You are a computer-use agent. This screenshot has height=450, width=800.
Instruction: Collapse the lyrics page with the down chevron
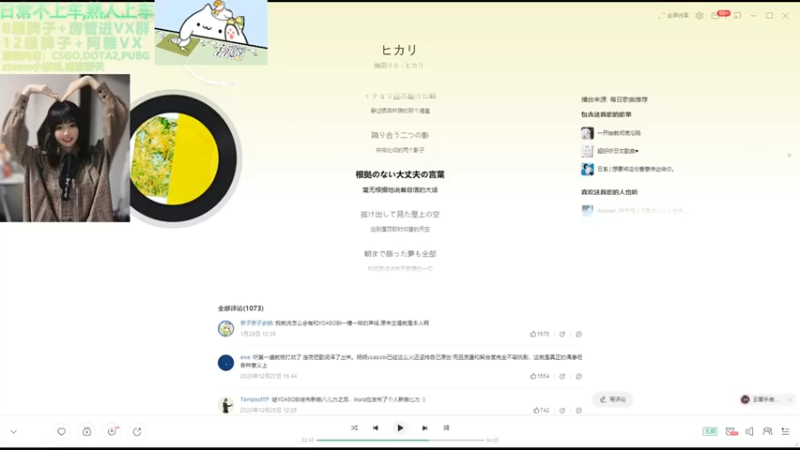tap(14, 432)
